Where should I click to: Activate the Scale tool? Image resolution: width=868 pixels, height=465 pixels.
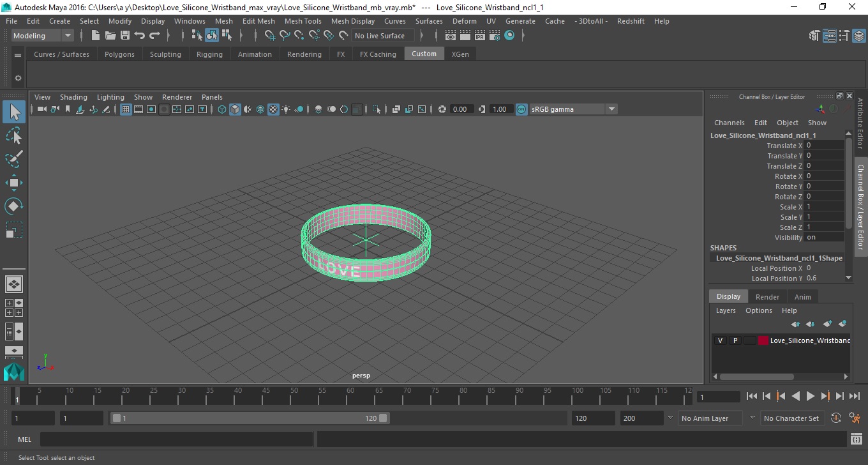pyautogui.click(x=14, y=230)
